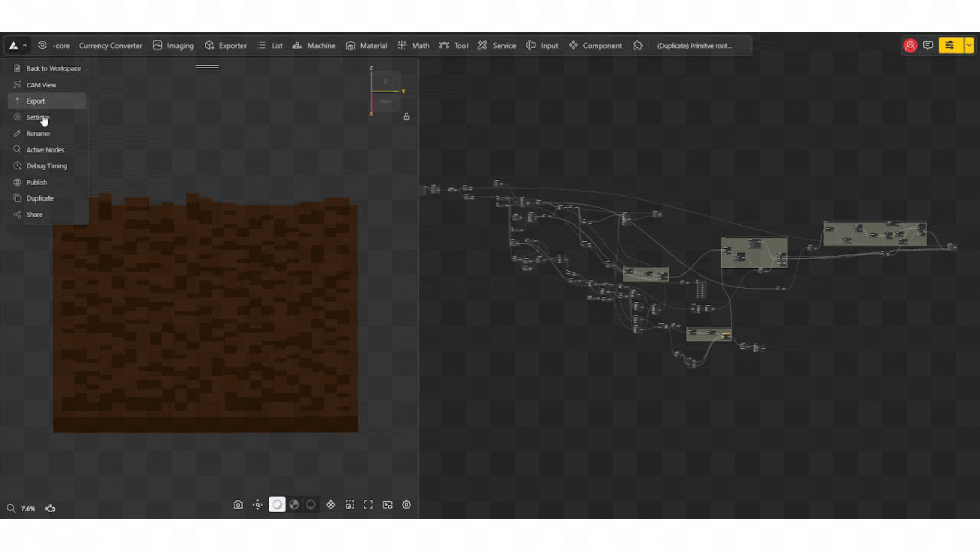Click the picture-in-picture viewport icon
This screenshot has width=980, height=551.
click(387, 505)
